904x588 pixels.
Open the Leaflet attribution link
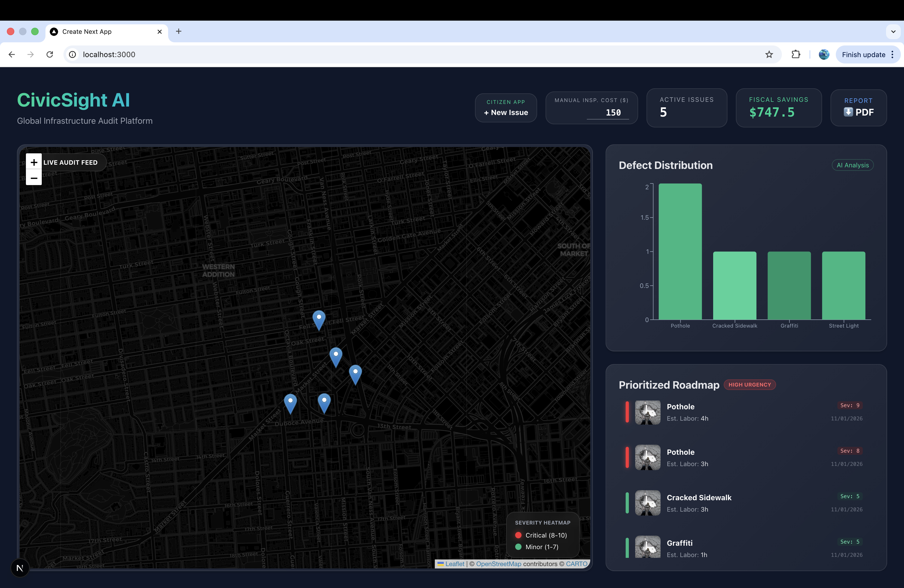454,564
